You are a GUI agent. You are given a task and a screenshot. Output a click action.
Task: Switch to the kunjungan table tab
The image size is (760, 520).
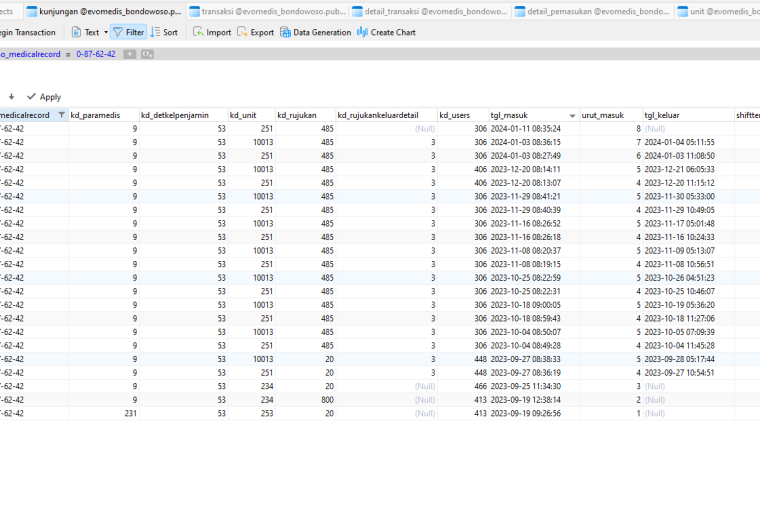point(104,11)
